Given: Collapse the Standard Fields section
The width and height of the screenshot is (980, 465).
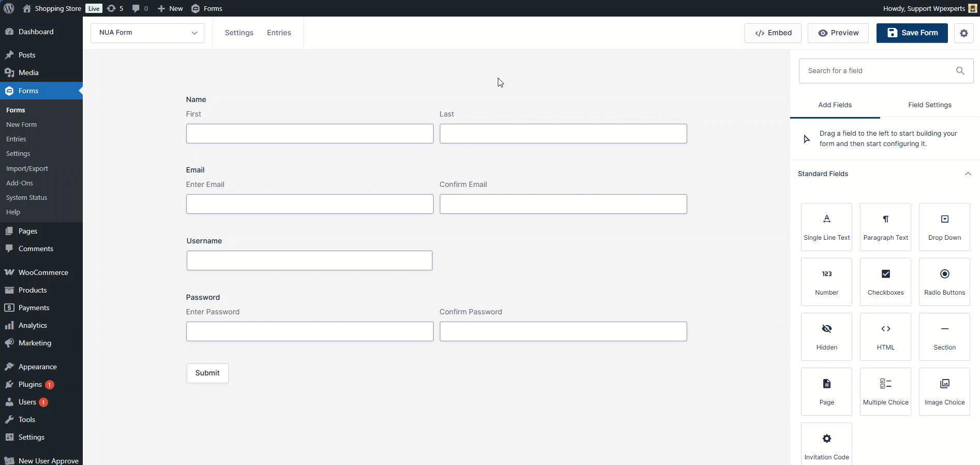Looking at the screenshot, I should click(968, 174).
